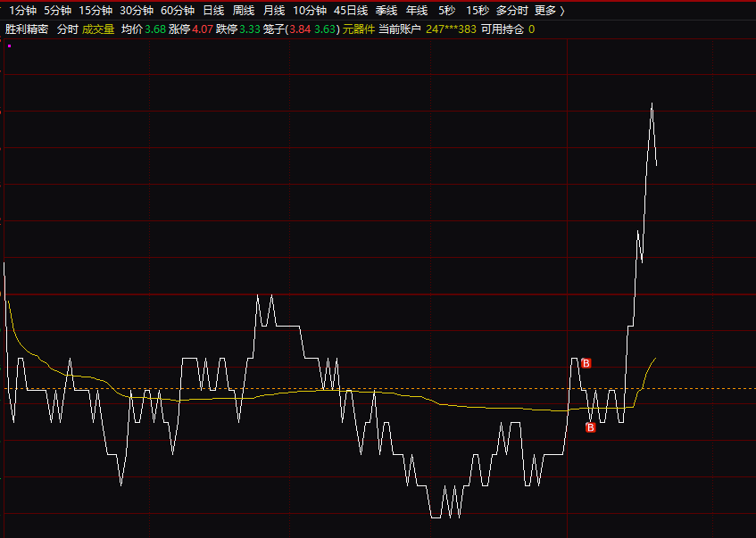The height and width of the screenshot is (538, 756).
Task: Click the 笼子 lower price 3.63
Action: (325, 29)
